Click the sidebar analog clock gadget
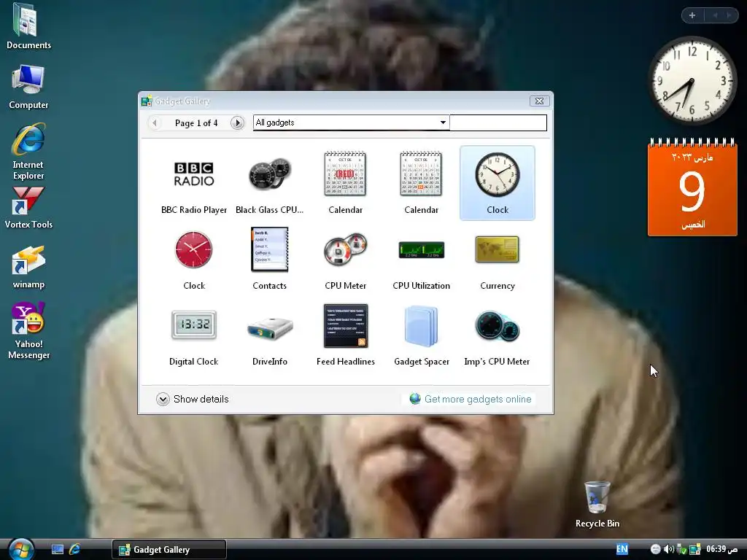Image resolution: width=747 pixels, height=560 pixels. (x=692, y=81)
